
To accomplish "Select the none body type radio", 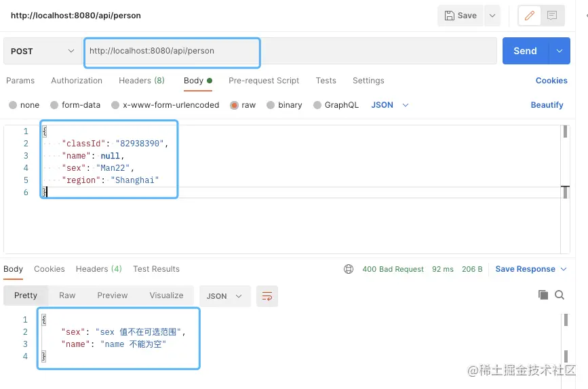I will click(x=13, y=105).
